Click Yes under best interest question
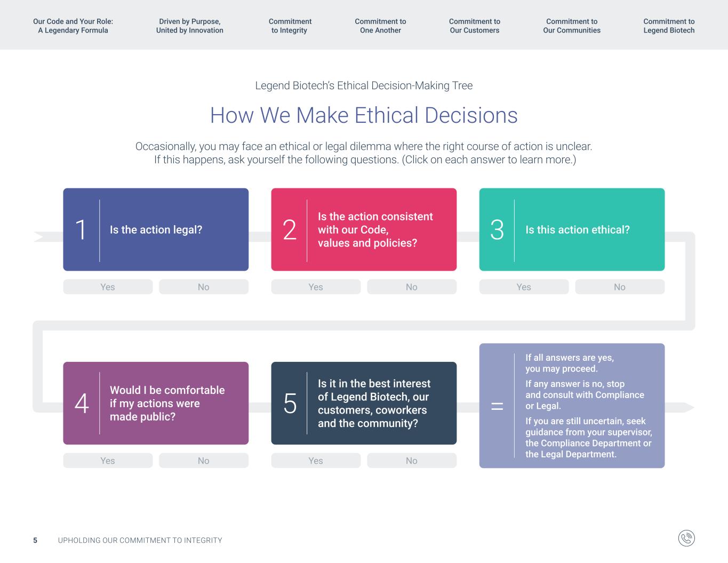 point(316,461)
